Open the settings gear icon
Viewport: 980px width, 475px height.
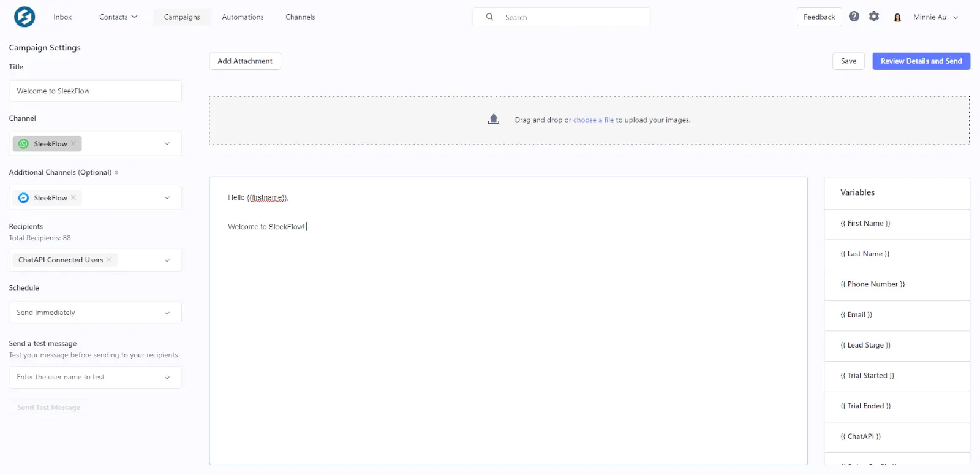click(874, 17)
